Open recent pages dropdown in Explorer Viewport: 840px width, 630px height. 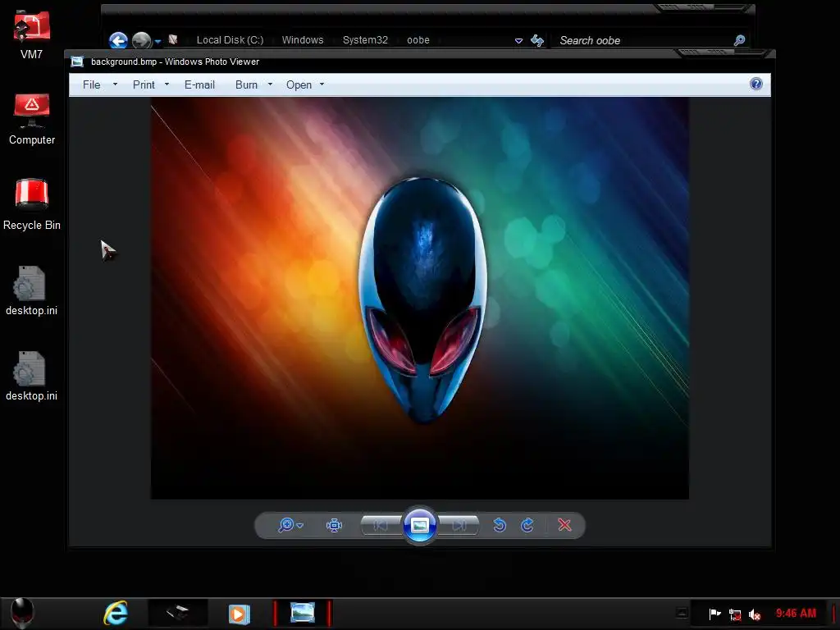pyautogui.click(x=158, y=41)
